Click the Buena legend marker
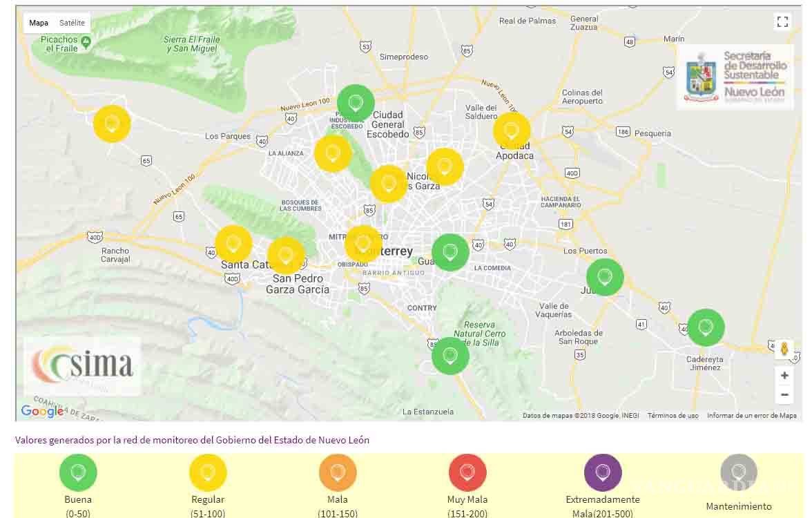 pos(78,472)
